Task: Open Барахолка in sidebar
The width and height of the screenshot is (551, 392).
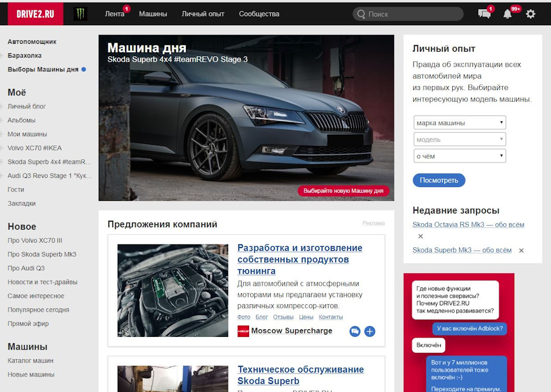Action: [x=25, y=56]
